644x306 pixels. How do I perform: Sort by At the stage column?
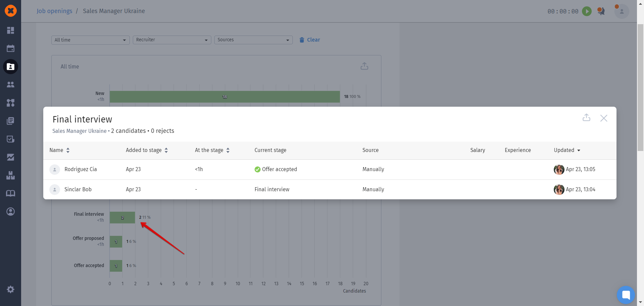coord(212,150)
